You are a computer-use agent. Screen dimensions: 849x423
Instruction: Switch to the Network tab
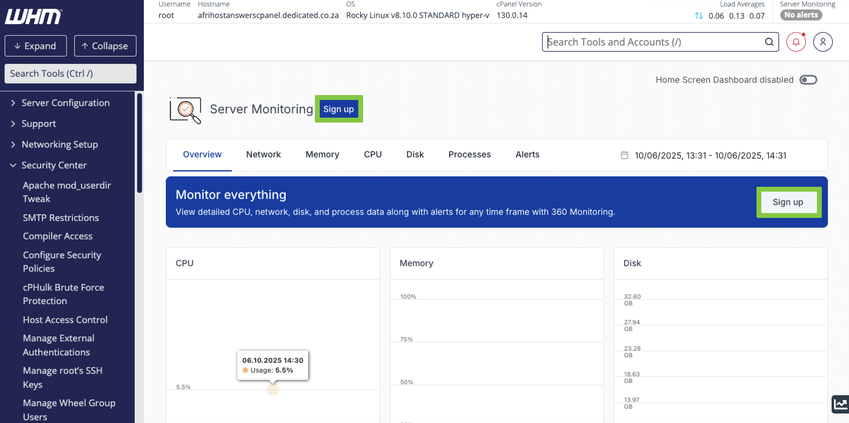[x=263, y=155]
